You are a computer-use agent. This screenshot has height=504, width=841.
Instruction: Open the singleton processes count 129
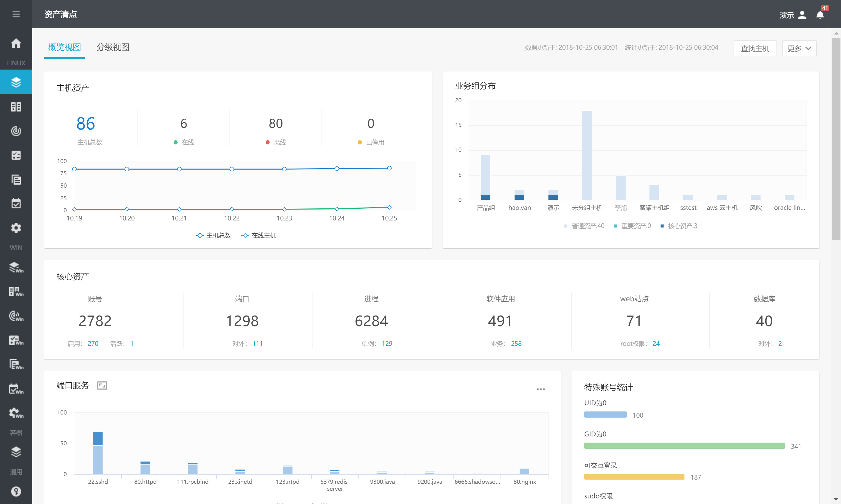(387, 343)
